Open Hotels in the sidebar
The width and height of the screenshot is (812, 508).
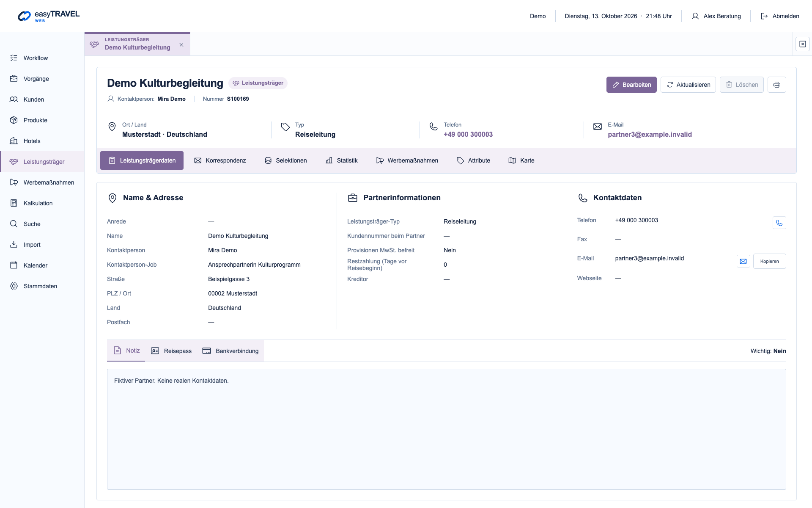pyautogui.click(x=42, y=141)
